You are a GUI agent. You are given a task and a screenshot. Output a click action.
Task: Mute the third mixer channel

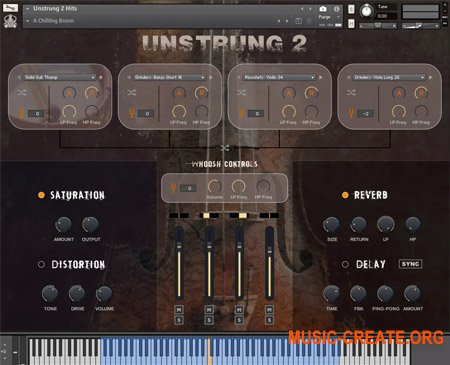(x=239, y=310)
